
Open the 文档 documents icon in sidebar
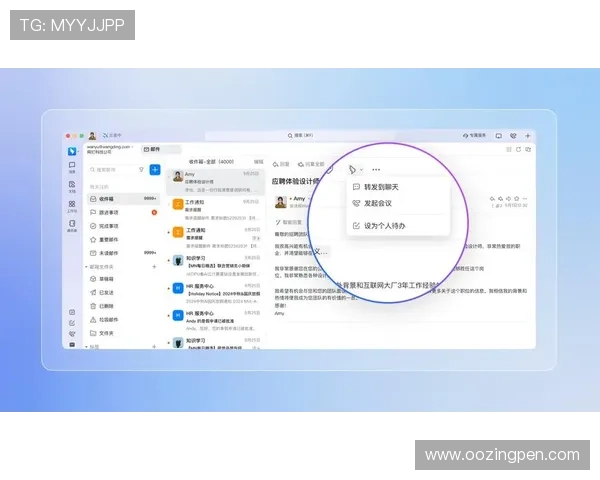point(72,186)
